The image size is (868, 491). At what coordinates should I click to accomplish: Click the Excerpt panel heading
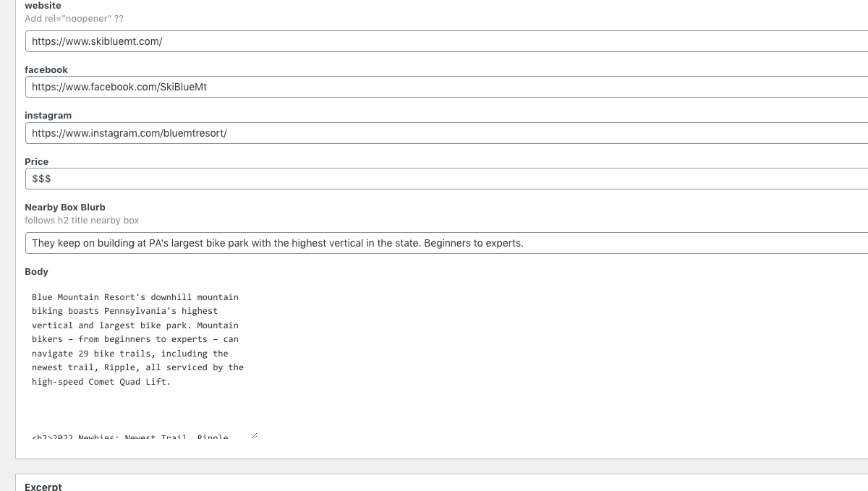click(43, 487)
